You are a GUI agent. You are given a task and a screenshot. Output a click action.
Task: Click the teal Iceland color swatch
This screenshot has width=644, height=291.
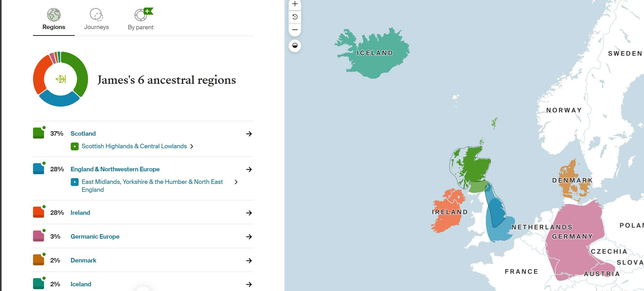coord(39,284)
